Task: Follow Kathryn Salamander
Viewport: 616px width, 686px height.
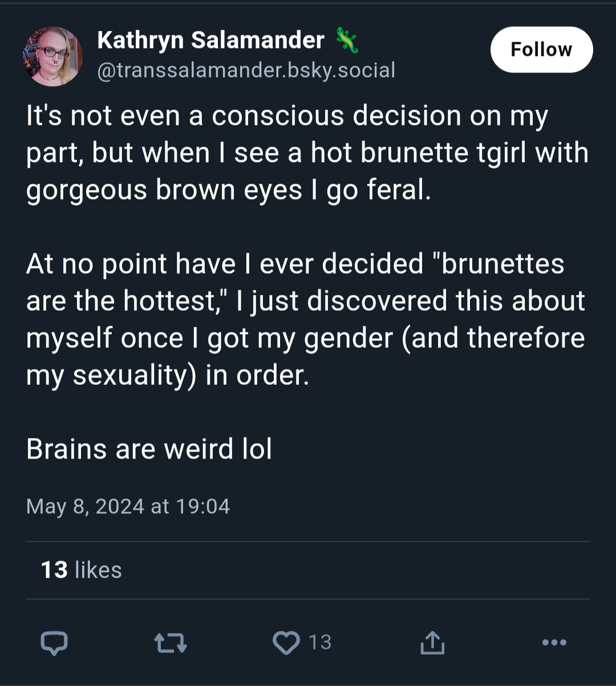Action: (x=541, y=50)
